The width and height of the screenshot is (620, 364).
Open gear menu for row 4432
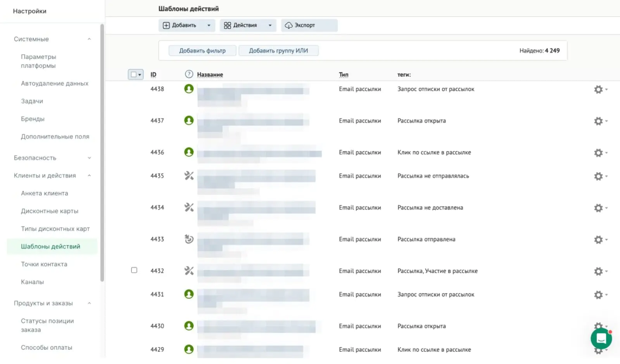tap(601, 271)
